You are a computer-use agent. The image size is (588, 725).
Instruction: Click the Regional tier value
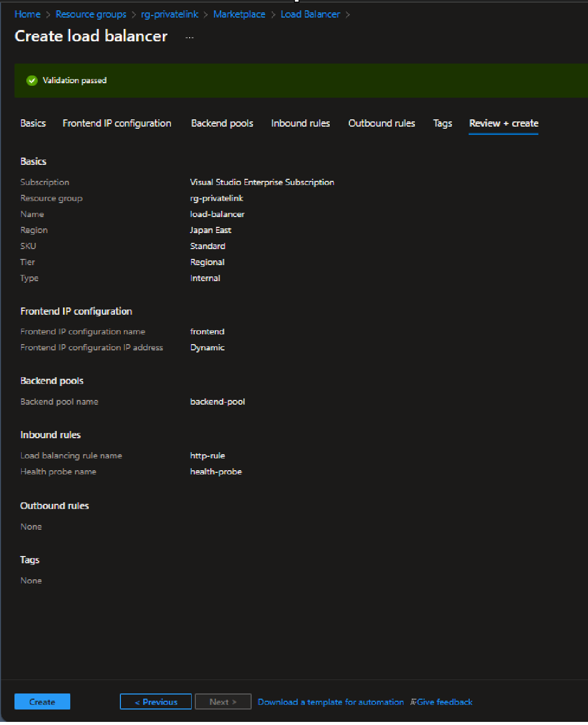pos(207,263)
